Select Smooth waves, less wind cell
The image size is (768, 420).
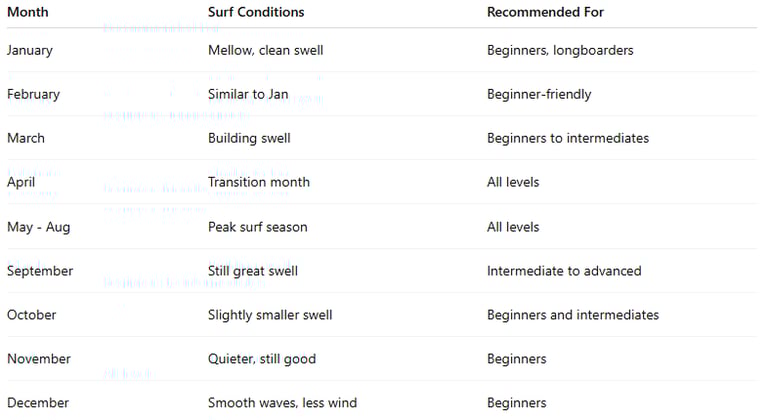click(x=282, y=403)
